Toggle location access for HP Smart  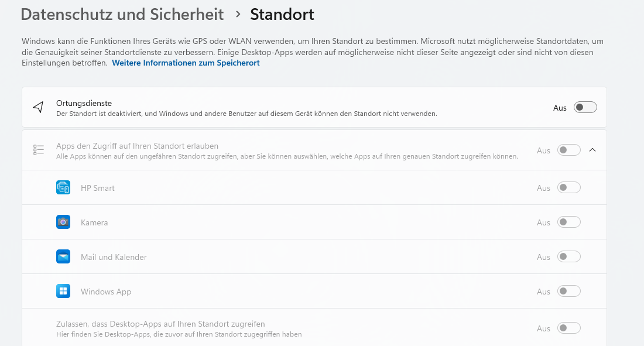point(568,188)
